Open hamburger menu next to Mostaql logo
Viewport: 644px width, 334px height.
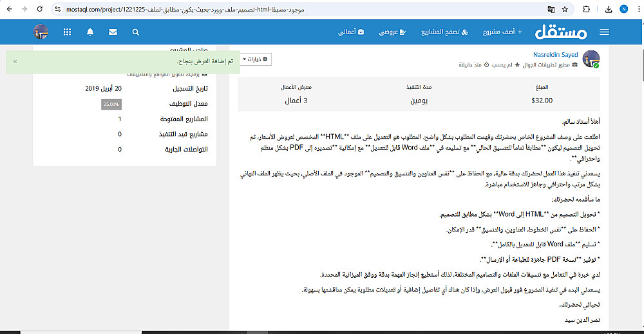(x=604, y=32)
